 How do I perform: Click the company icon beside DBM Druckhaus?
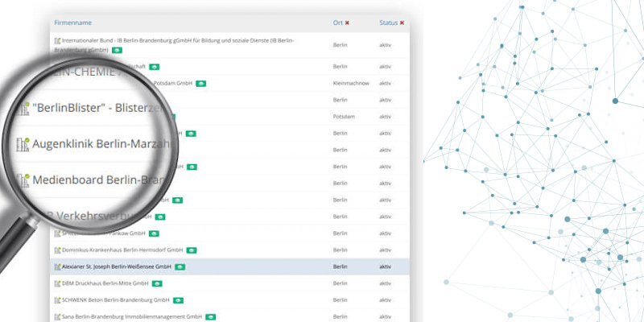pos(57,283)
